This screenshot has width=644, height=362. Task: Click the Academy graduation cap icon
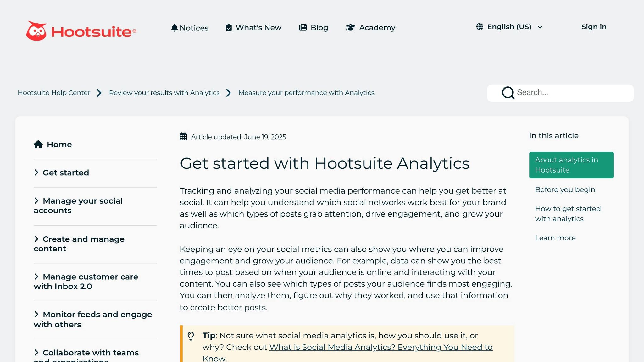(350, 28)
